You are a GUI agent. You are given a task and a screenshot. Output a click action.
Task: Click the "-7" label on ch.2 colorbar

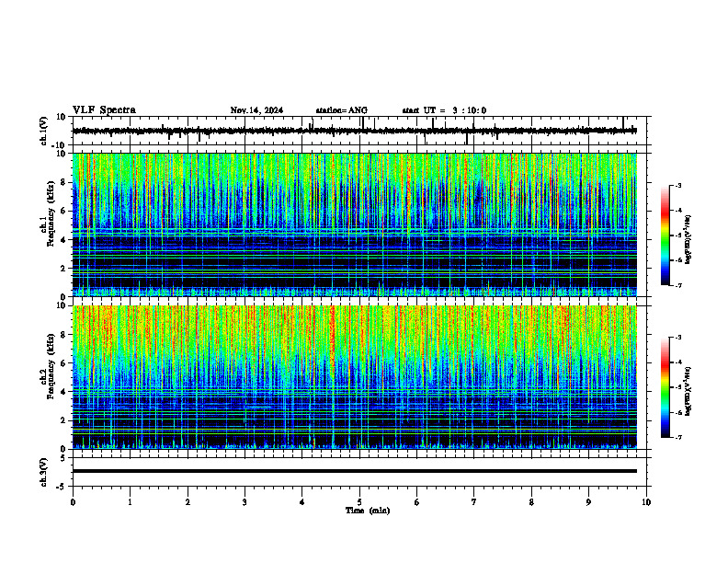pyautogui.click(x=678, y=437)
